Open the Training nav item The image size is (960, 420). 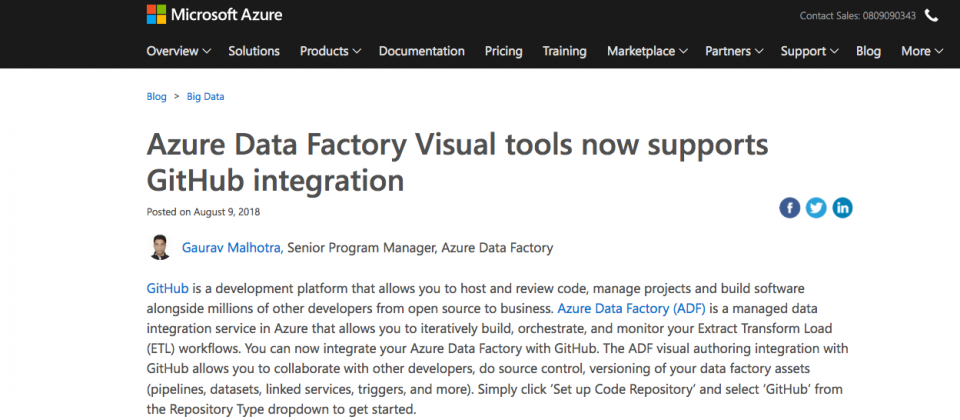(x=564, y=51)
